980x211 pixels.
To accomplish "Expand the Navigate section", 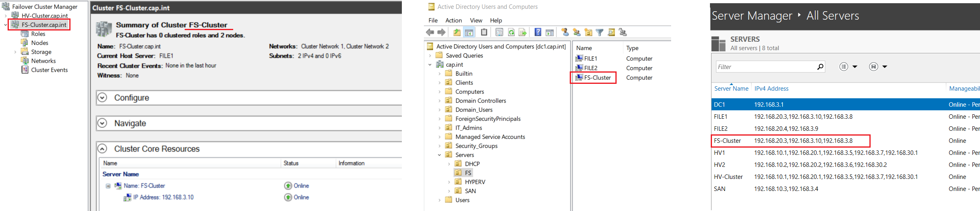I will pos(103,123).
